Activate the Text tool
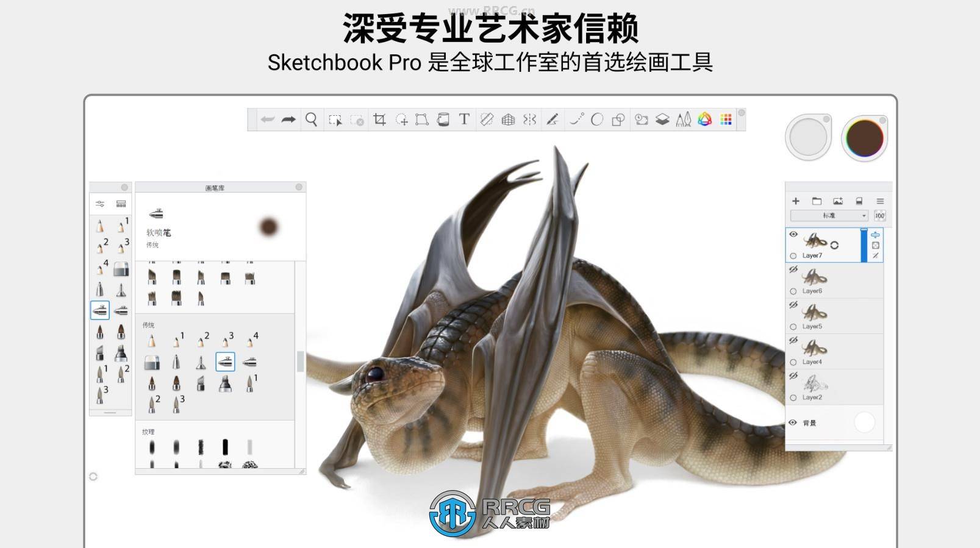 tap(464, 119)
